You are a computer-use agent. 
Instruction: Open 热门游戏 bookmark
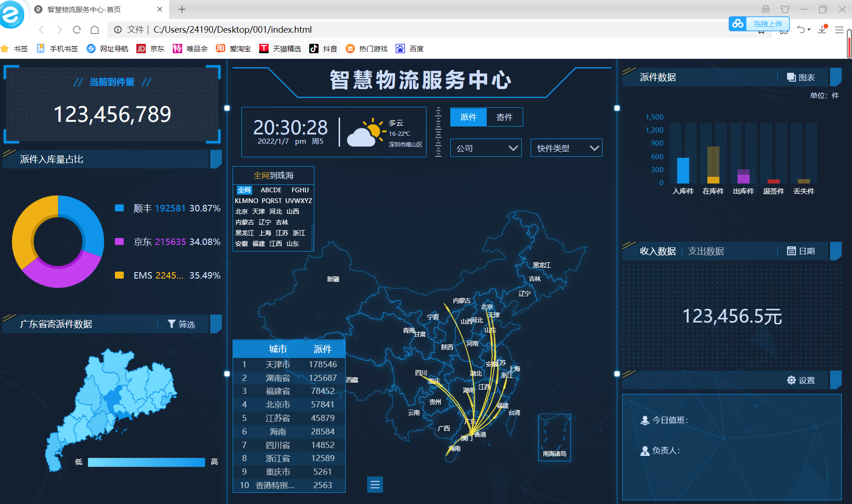[367, 49]
